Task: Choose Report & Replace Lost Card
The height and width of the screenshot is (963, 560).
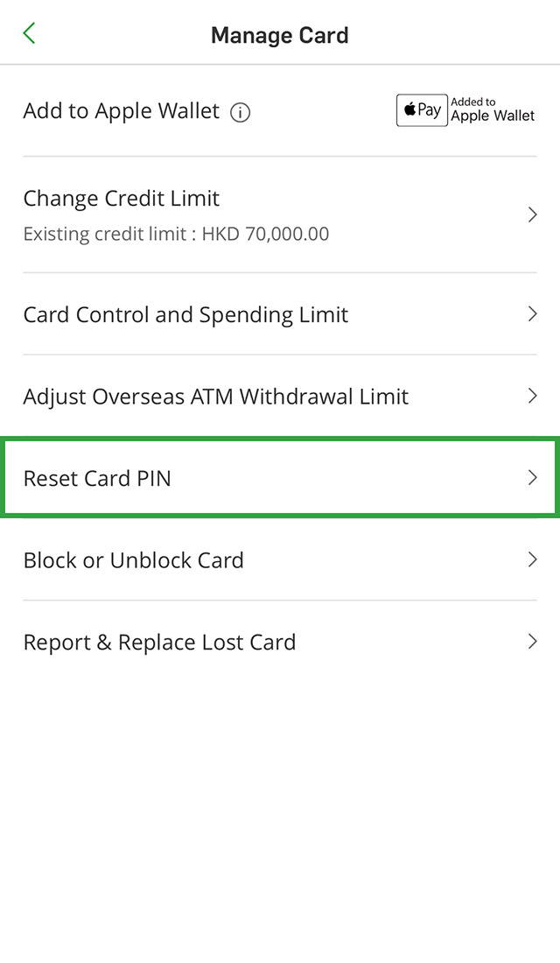Action: [159, 643]
